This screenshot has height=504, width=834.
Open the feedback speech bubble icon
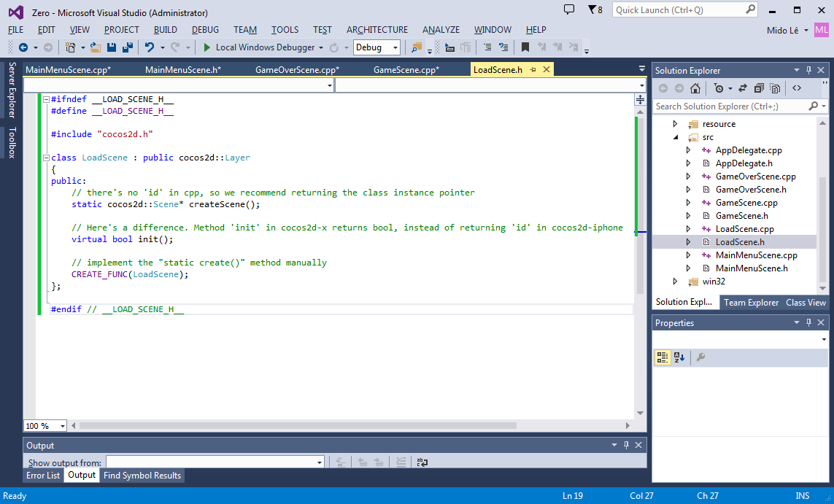click(569, 9)
